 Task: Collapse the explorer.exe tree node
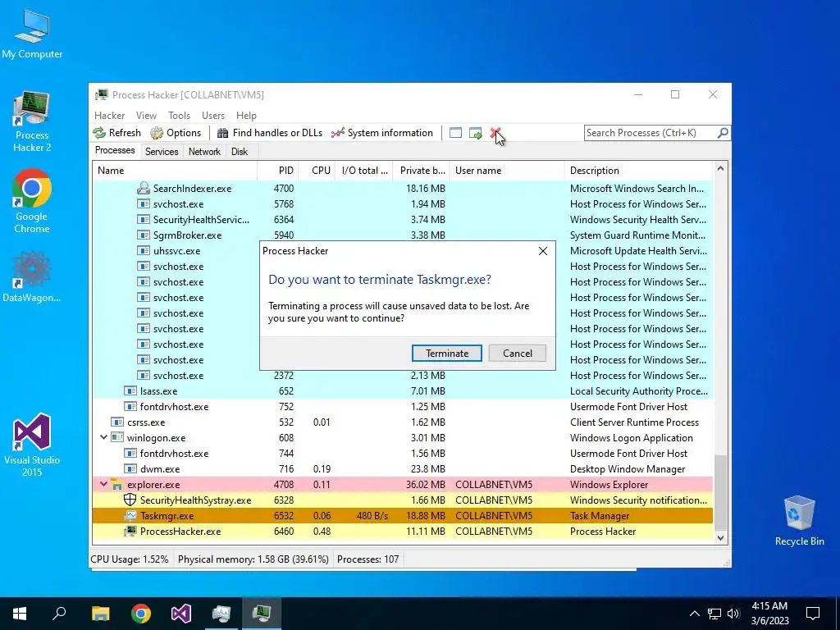(x=104, y=484)
